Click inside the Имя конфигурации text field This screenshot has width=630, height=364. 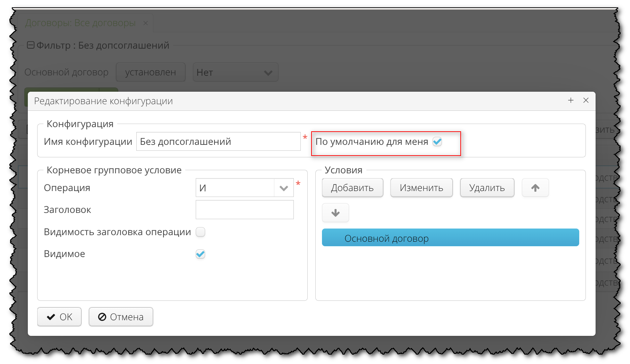[218, 141]
